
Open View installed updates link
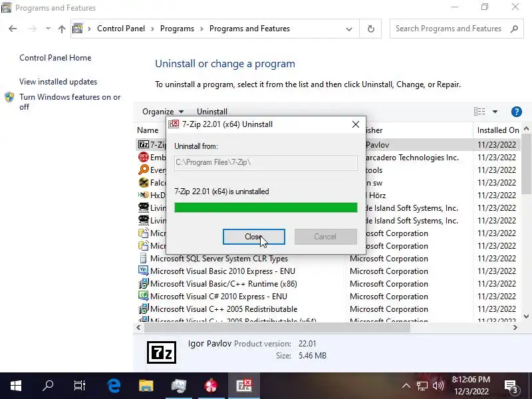(x=58, y=82)
